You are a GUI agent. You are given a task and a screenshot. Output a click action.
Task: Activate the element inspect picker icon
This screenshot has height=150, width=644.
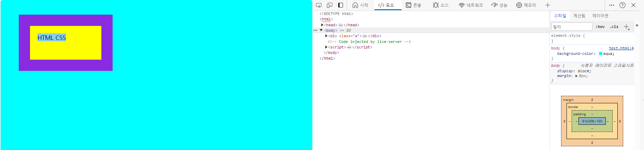(x=319, y=5)
